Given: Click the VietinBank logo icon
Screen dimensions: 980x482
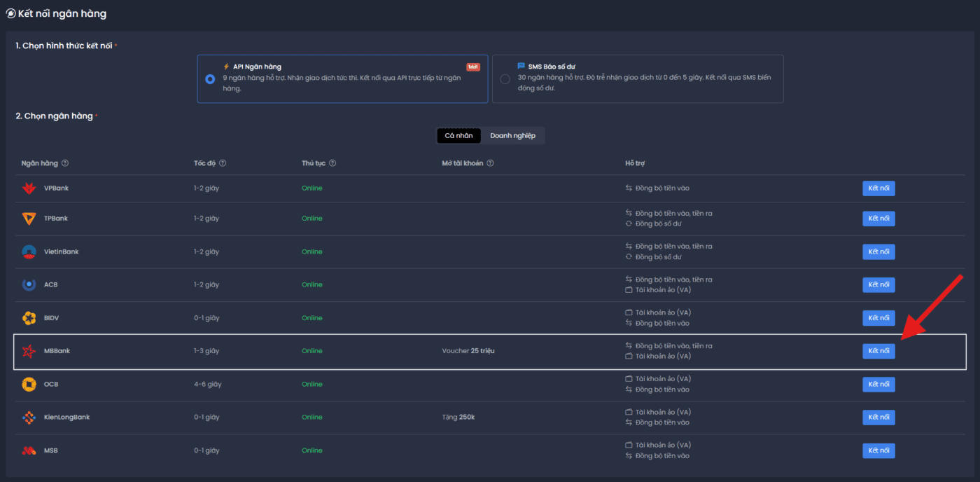Looking at the screenshot, I should 29,252.
